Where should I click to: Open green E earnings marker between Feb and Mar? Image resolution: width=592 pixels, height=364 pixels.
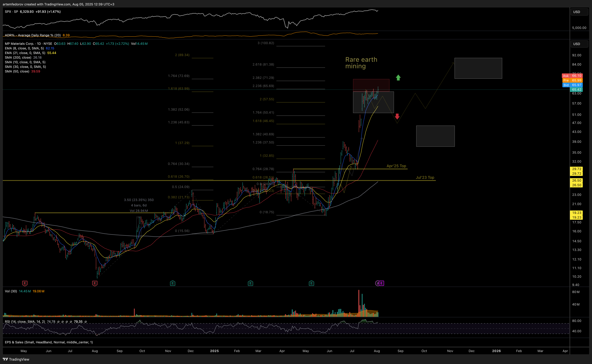tap(250, 283)
